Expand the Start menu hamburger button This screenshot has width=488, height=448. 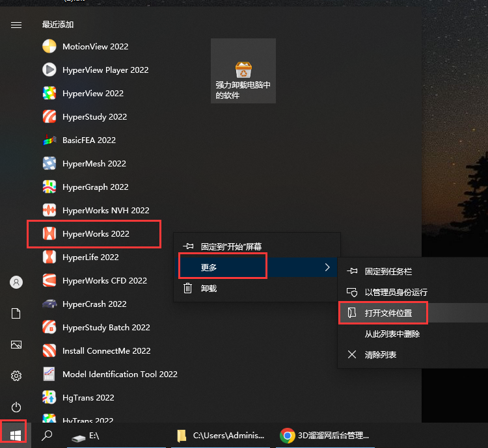[16, 25]
